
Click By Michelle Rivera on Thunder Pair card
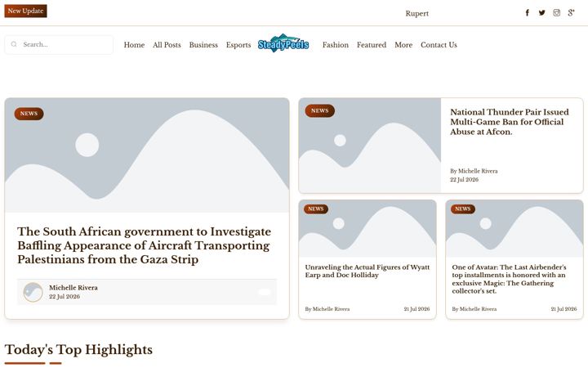click(x=474, y=171)
